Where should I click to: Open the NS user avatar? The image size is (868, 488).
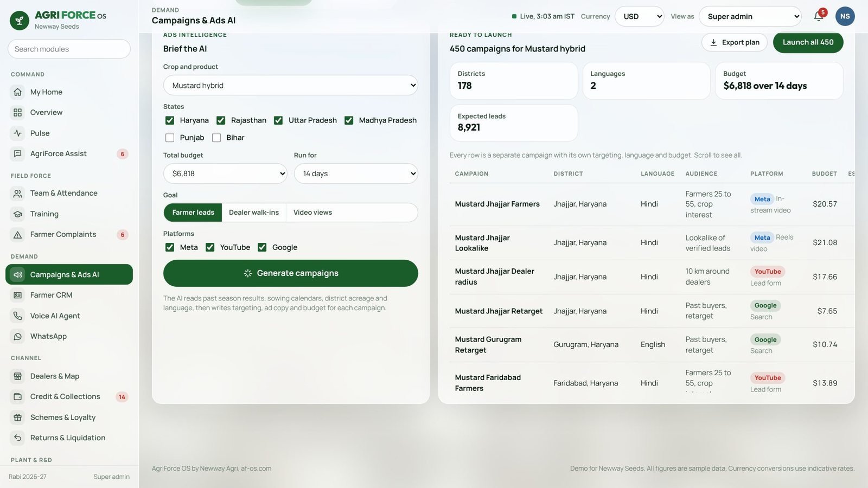pyautogui.click(x=845, y=16)
